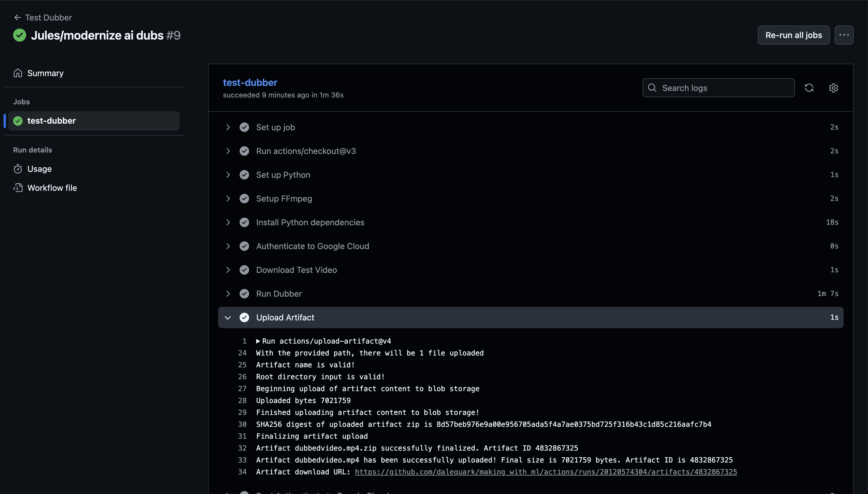Collapse the Upload Artifact step

pyautogui.click(x=228, y=317)
